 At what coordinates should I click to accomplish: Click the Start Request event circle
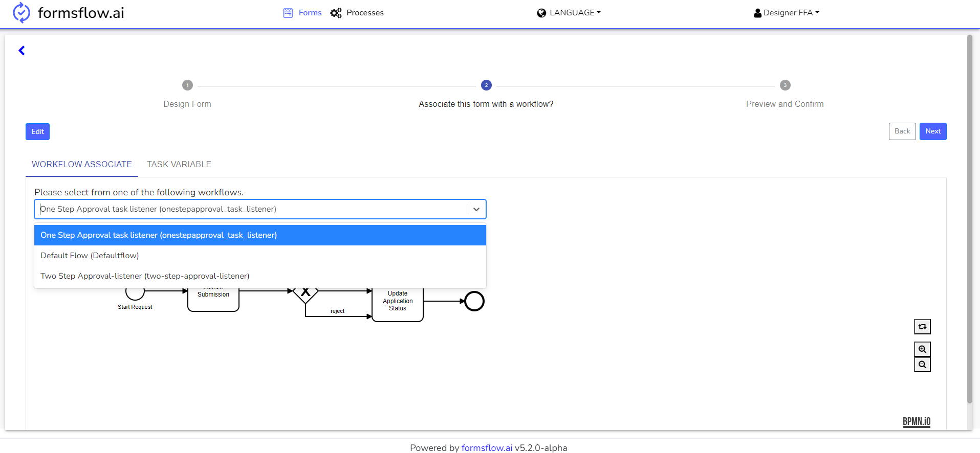pyautogui.click(x=135, y=293)
